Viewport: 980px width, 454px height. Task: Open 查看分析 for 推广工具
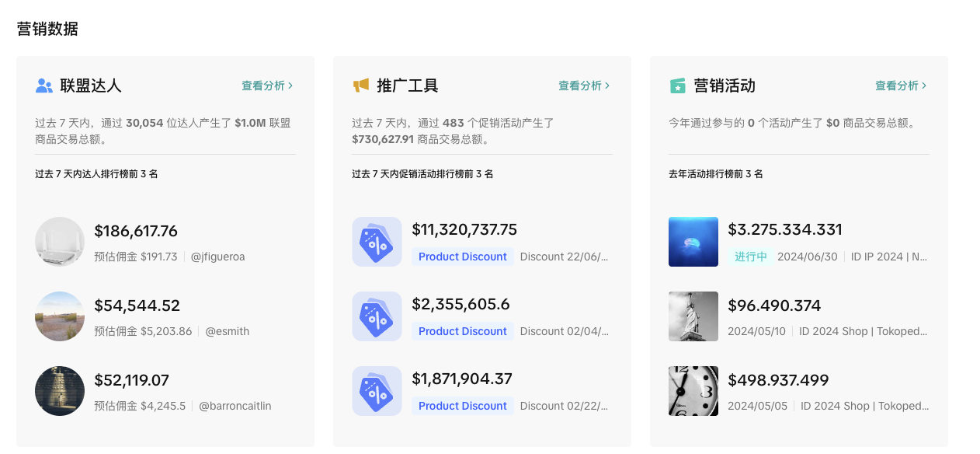(x=584, y=86)
